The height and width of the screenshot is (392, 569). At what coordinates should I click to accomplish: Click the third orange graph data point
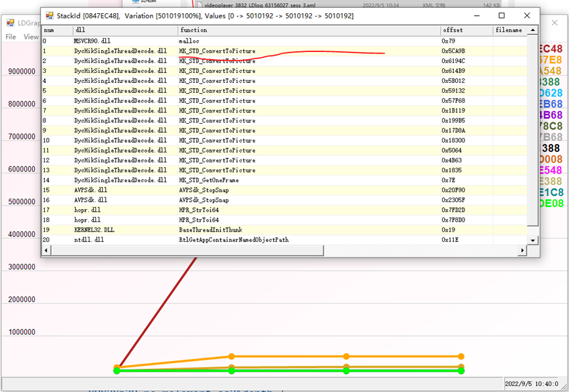click(x=346, y=356)
